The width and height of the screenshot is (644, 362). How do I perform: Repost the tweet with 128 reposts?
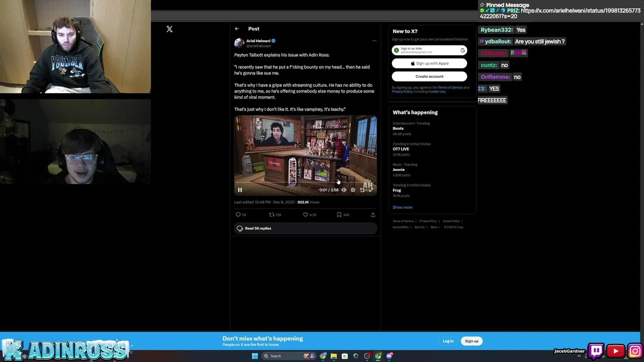click(275, 215)
